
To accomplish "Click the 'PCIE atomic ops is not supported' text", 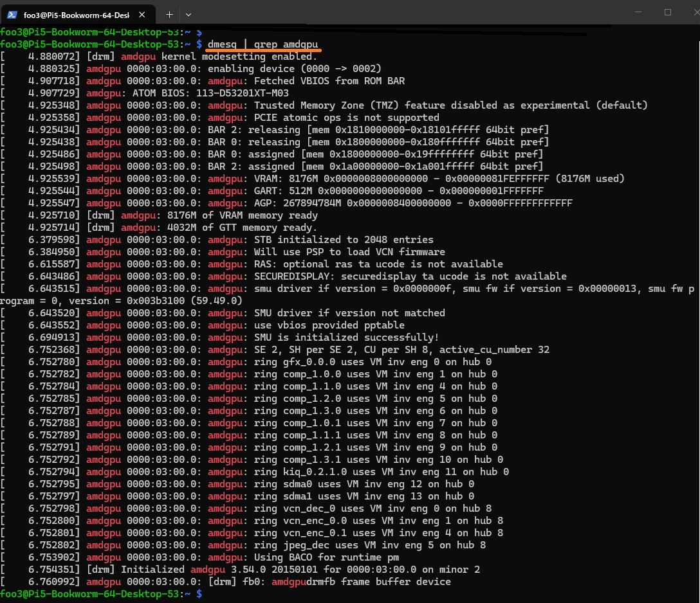I will click(346, 118).
